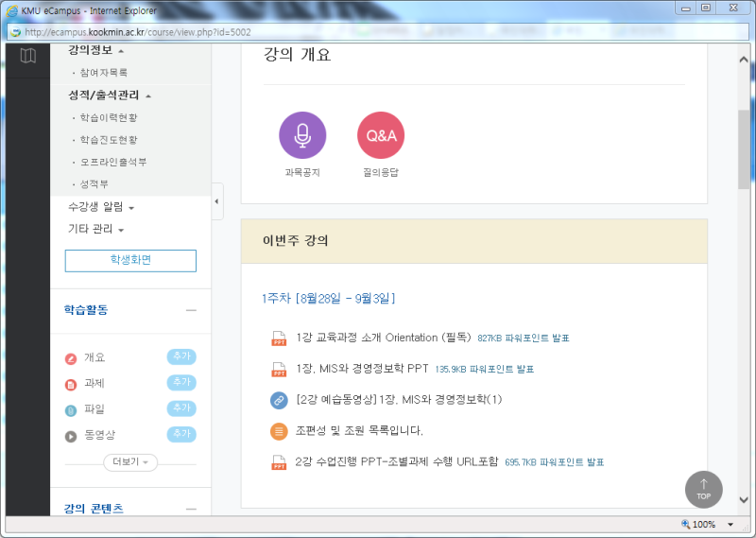Expand activities with the 더보기 button
756x538 pixels.
(130, 461)
